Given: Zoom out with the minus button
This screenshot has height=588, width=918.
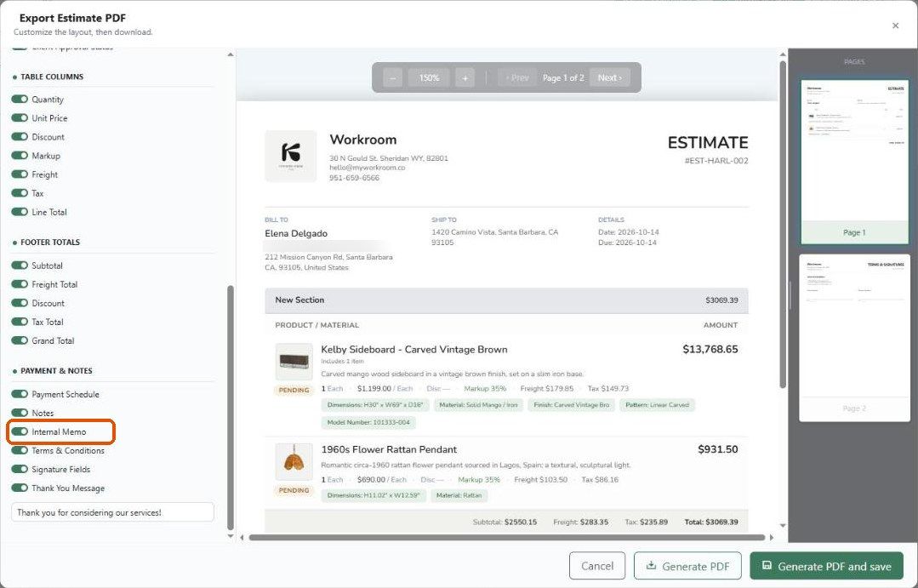Looking at the screenshot, I should tap(393, 78).
